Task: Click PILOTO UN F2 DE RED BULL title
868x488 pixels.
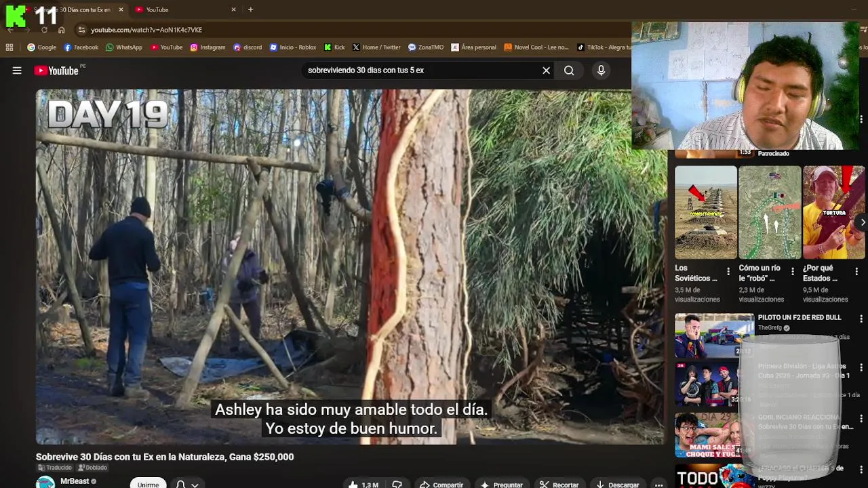Action: pos(800,317)
